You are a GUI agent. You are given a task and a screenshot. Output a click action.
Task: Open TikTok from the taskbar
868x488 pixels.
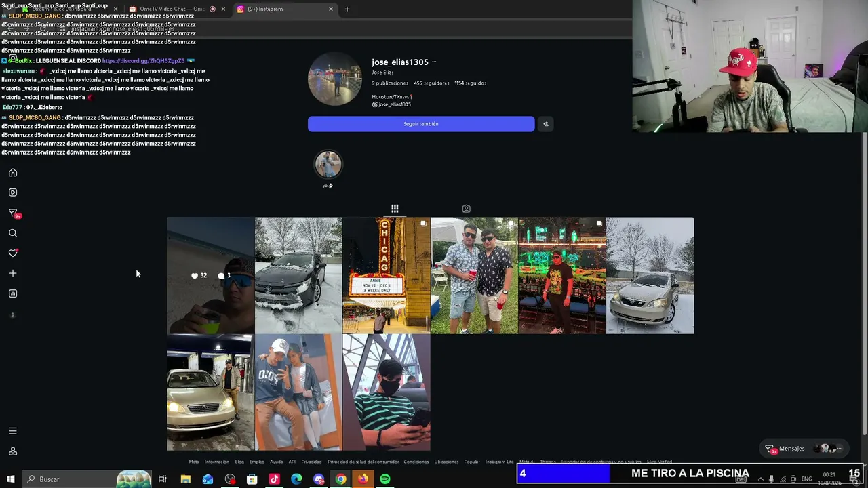(x=274, y=479)
